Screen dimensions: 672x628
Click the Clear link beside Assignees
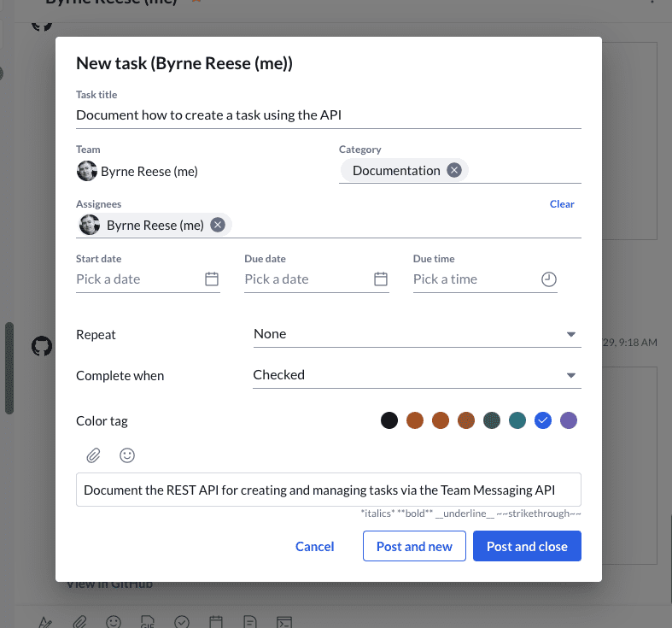tap(562, 204)
